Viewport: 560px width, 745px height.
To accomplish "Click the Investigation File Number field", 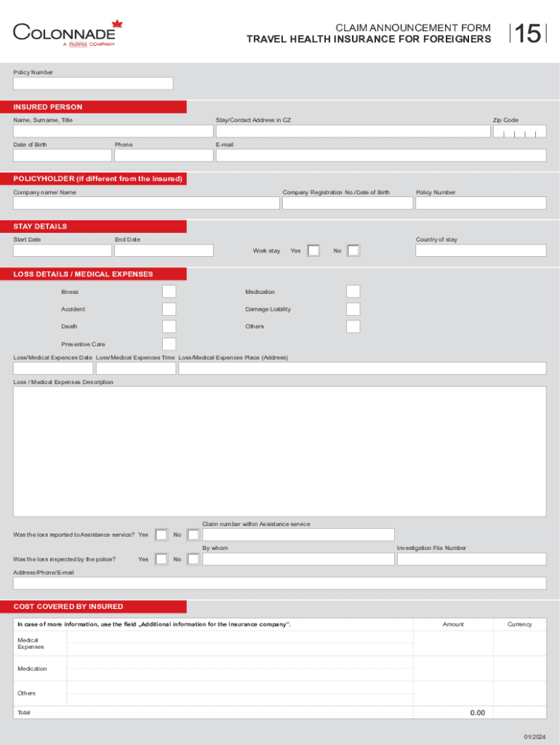I will [471, 559].
